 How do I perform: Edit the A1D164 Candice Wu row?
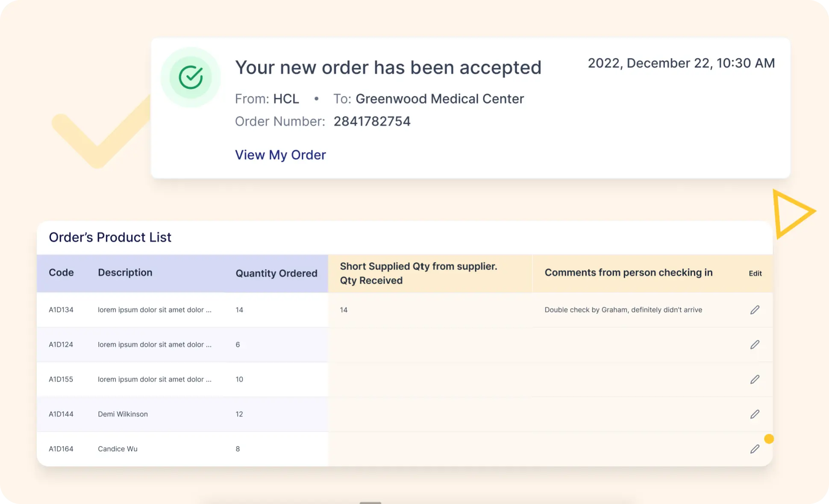(755, 449)
